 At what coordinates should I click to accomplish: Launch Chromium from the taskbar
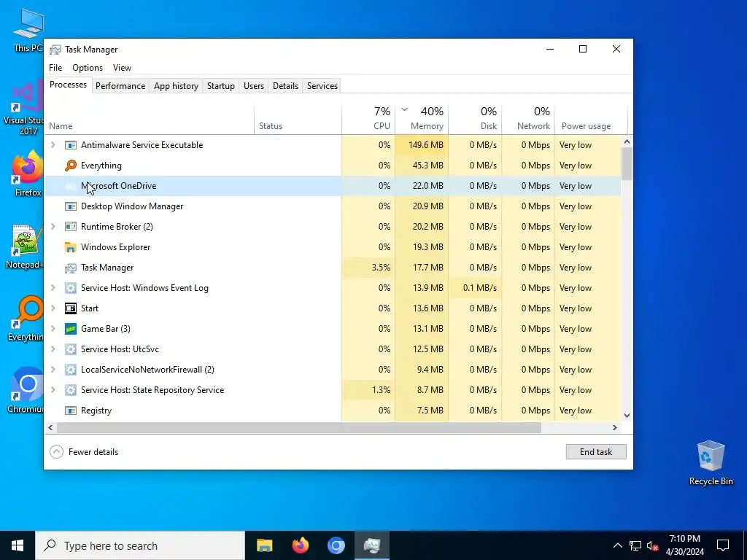tap(336, 545)
